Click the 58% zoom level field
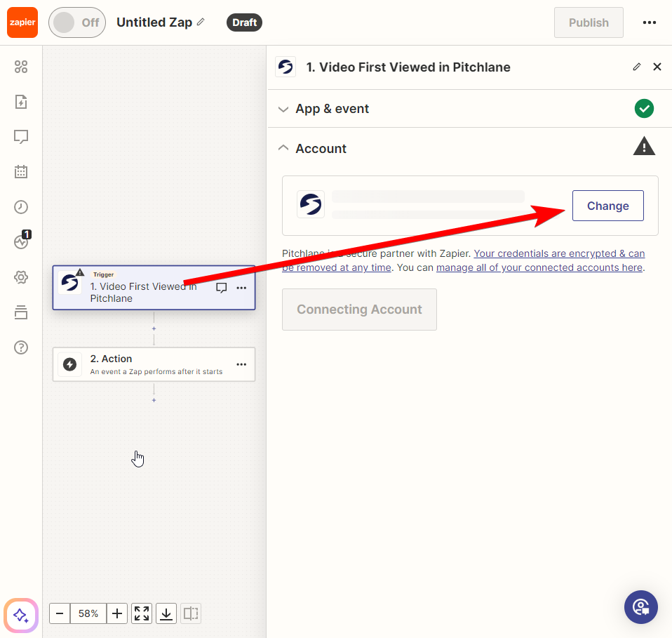 88,613
